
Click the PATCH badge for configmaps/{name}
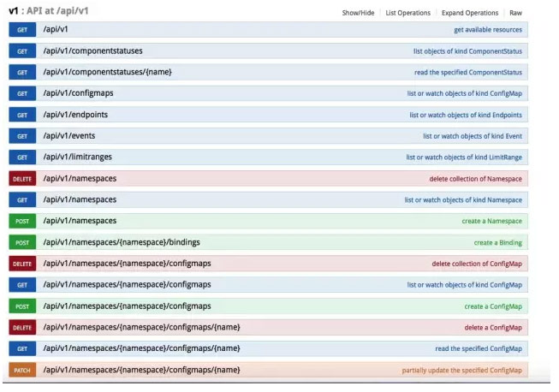22,370
